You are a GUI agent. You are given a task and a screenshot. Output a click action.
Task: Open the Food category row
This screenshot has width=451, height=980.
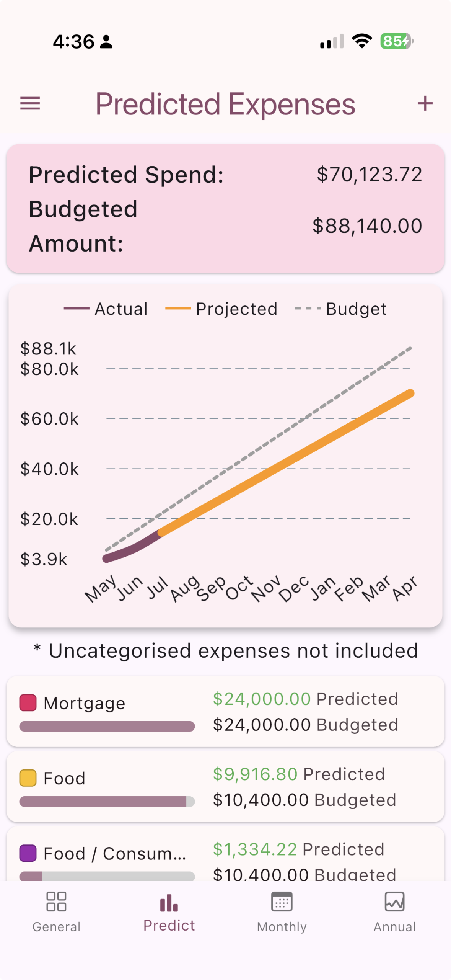pos(225,786)
